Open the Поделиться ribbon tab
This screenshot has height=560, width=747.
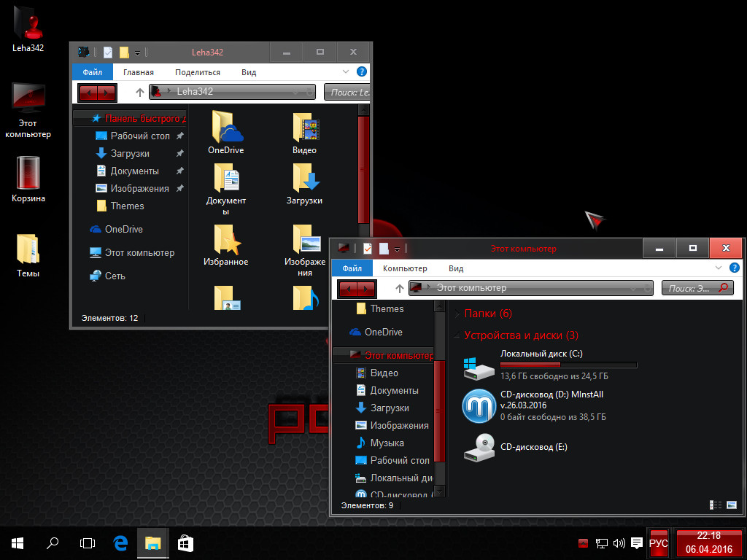[198, 72]
